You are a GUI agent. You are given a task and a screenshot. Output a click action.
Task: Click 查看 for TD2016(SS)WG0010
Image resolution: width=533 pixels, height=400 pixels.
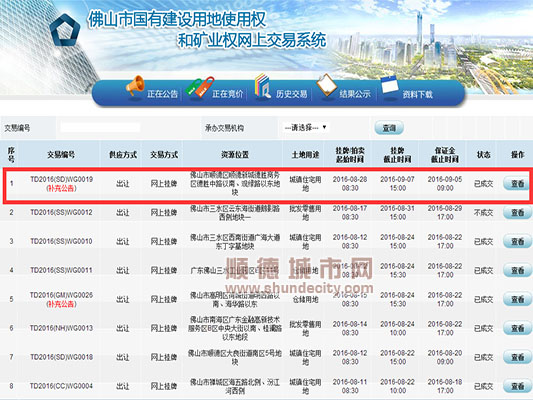click(517, 242)
